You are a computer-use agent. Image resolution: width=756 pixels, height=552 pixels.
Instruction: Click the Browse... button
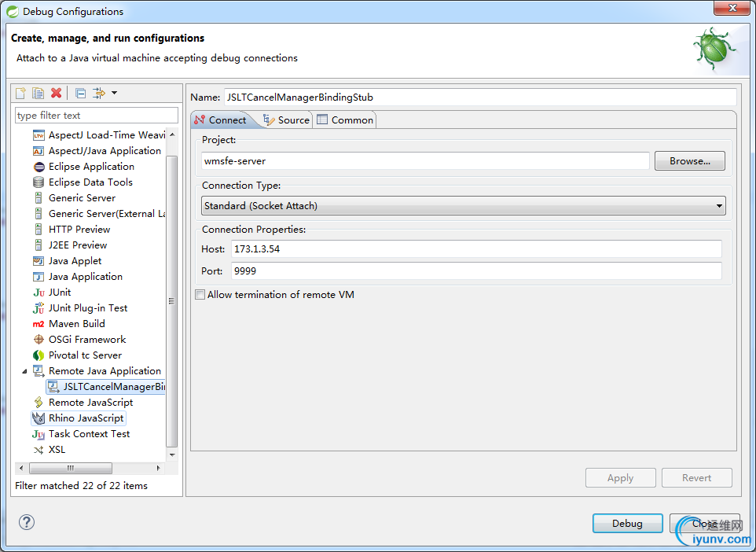point(689,161)
